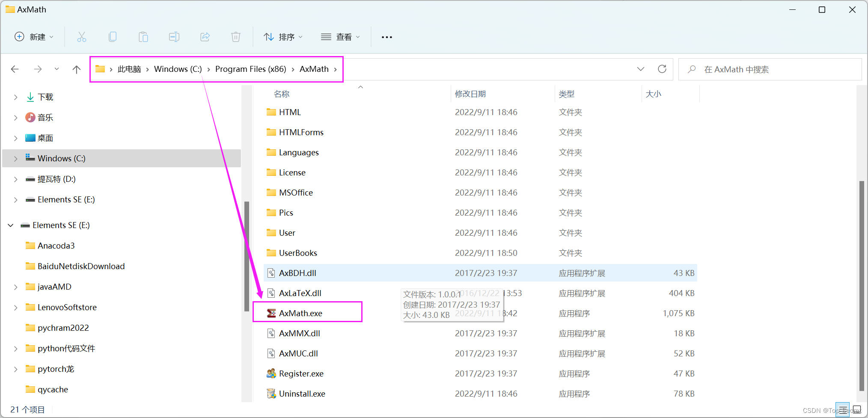Screen dimensions: 868x418
Task: Sort by 大小 column header
Action: click(653, 94)
